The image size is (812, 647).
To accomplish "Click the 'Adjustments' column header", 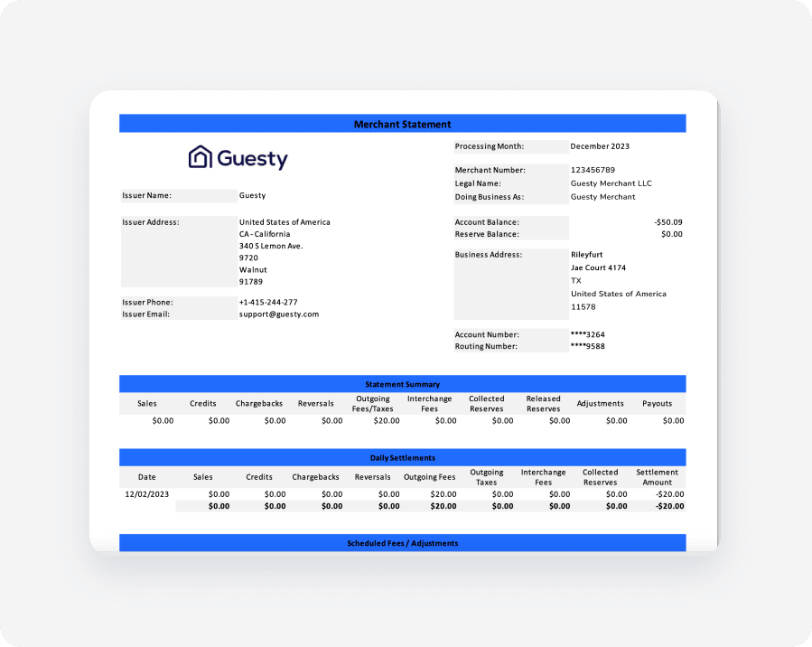I will click(601, 404).
